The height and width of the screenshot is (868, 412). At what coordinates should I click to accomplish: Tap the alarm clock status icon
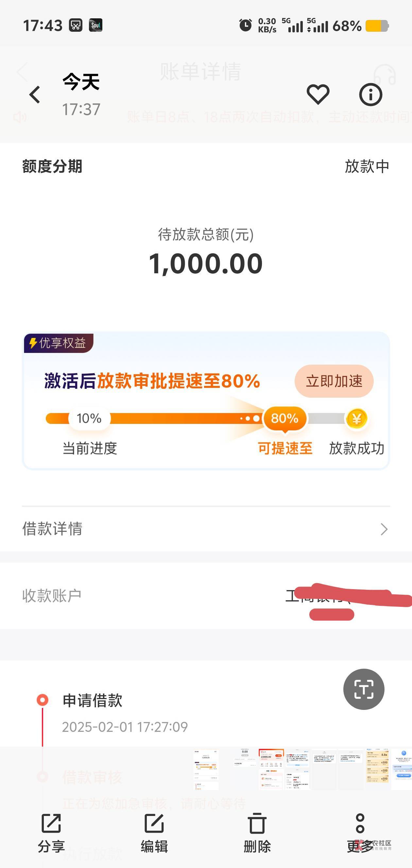(245, 26)
